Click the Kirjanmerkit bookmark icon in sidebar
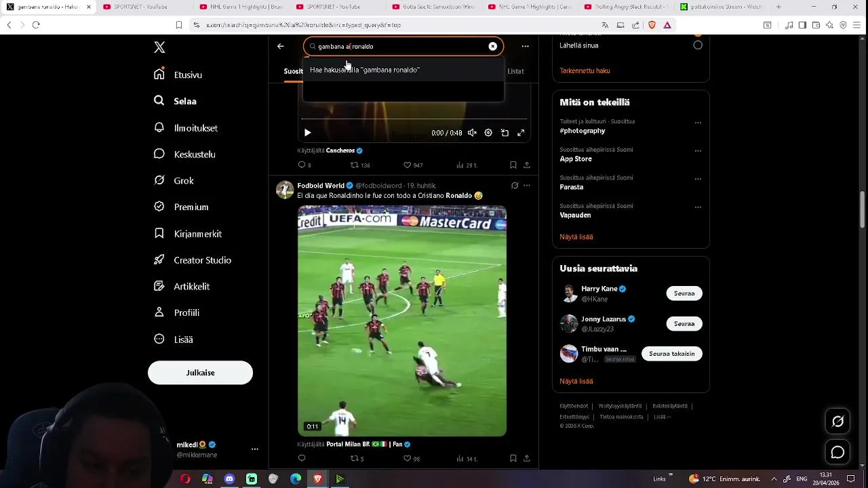Image resolution: width=868 pixels, height=488 pixels. point(159,233)
